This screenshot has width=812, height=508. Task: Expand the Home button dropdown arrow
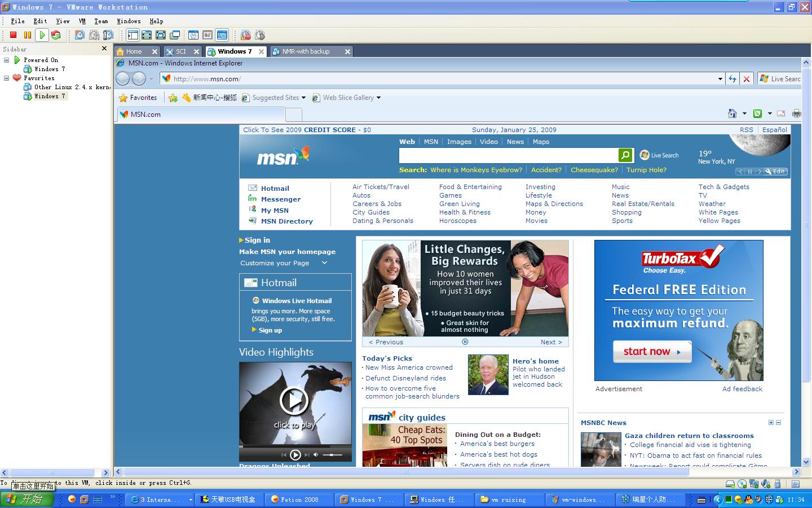coord(744,114)
